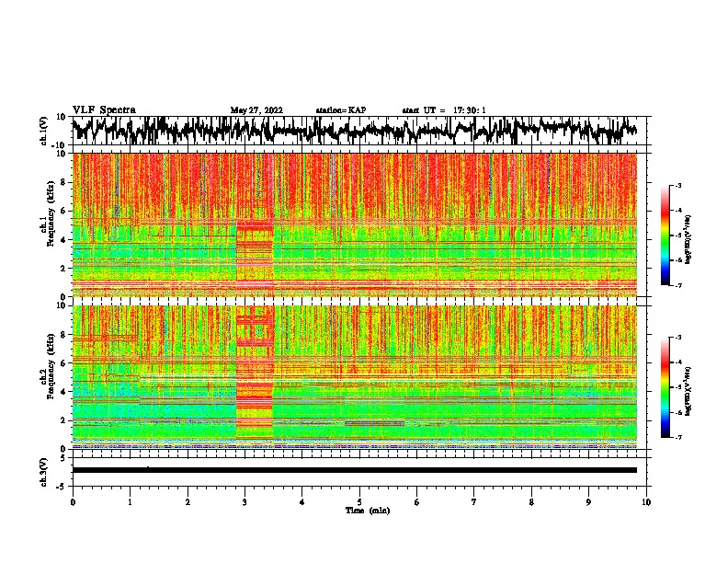728x563 pixels.
Task: Click the red burst near 3 min in ch.1 spectrogram
Action: [255, 258]
